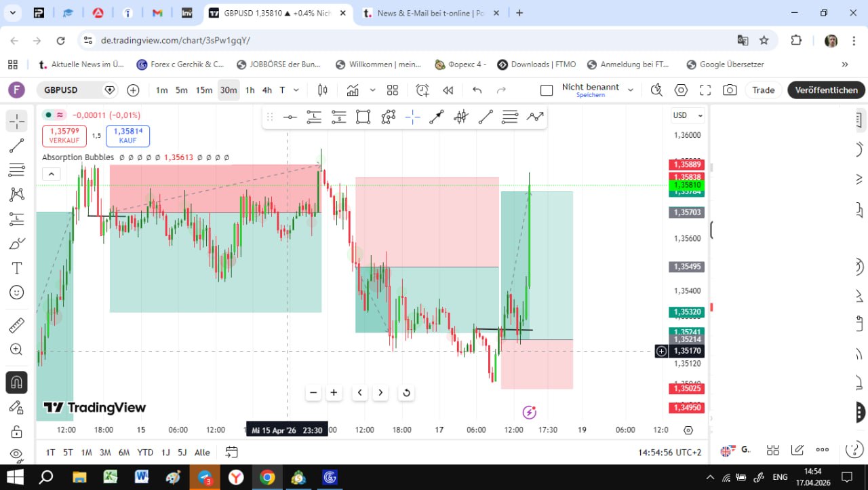The width and height of the screenshot is (868, 490).
Task: Open the USD currency dropdown
Action: pos(688,115)
